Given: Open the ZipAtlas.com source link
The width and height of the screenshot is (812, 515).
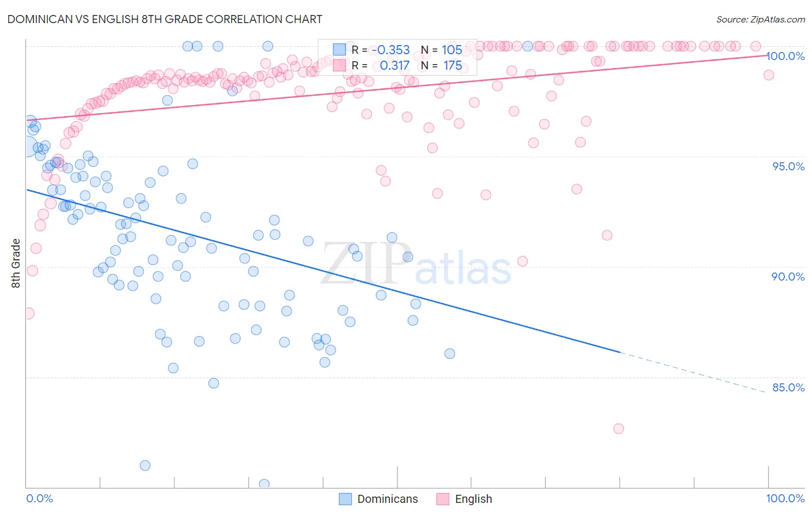Looking at the screenshot, I should 761,19.
